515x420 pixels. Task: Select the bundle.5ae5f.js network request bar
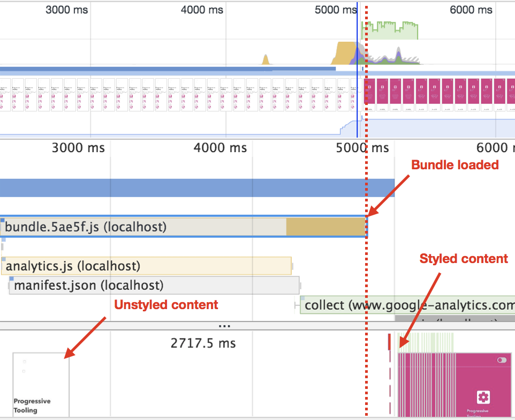click(184, 227)
